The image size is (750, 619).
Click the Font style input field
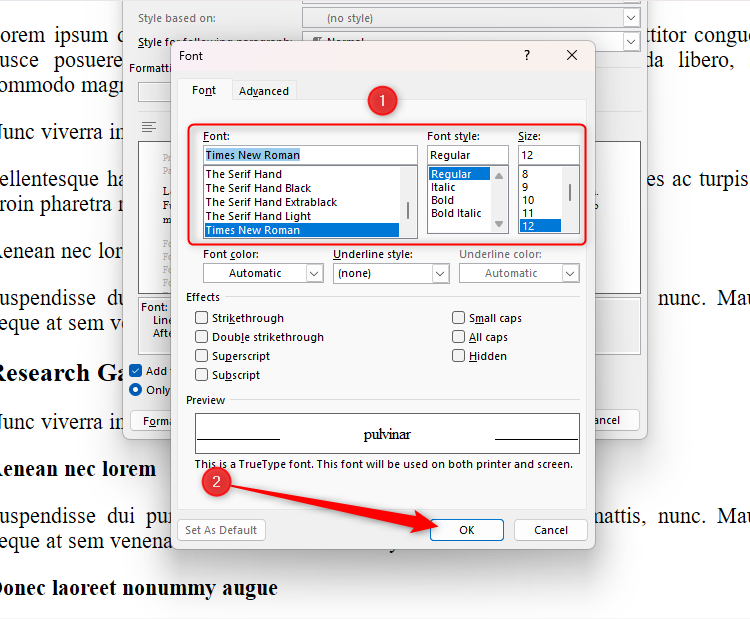(x=467, y=155)
